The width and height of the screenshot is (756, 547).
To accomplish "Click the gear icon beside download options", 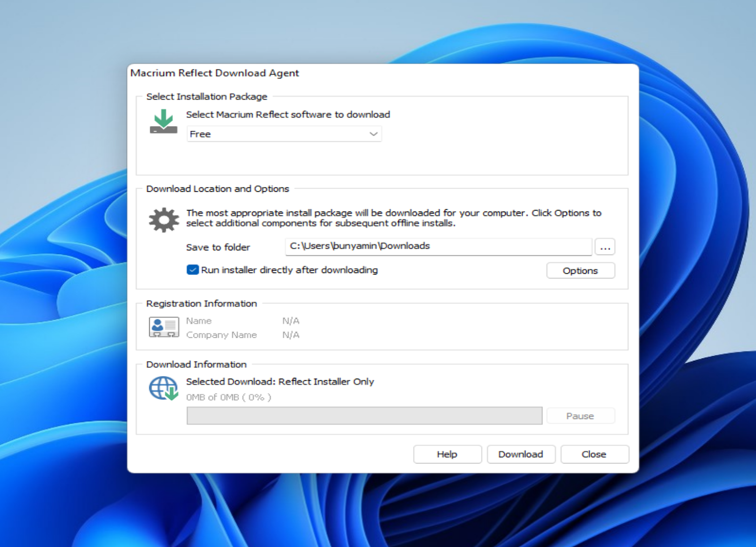I will pos(164,220).
